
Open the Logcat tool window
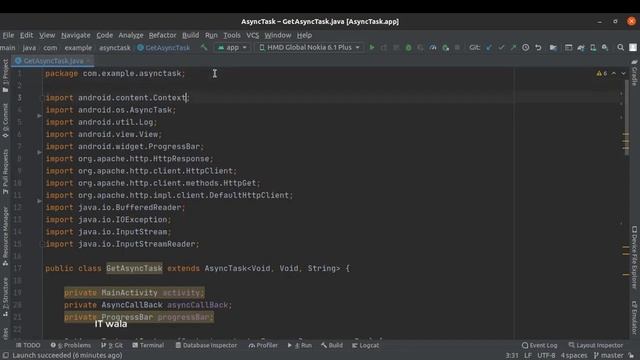[x=365, y=345]
